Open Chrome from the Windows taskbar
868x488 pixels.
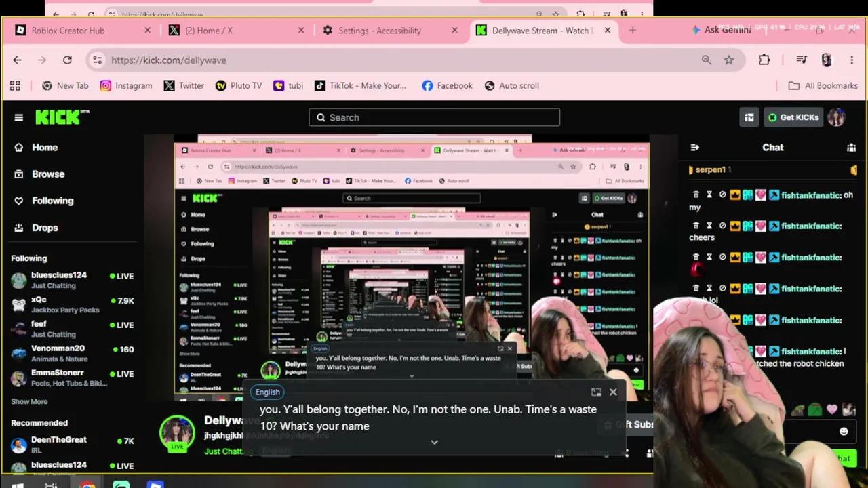(x=87, y=484)
